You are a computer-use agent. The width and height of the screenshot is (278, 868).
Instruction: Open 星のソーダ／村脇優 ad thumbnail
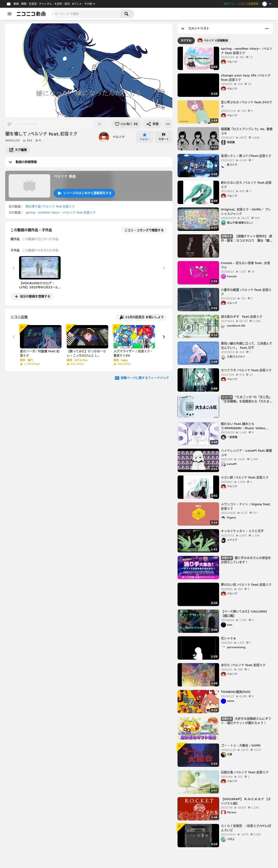(x=40, y=337)
